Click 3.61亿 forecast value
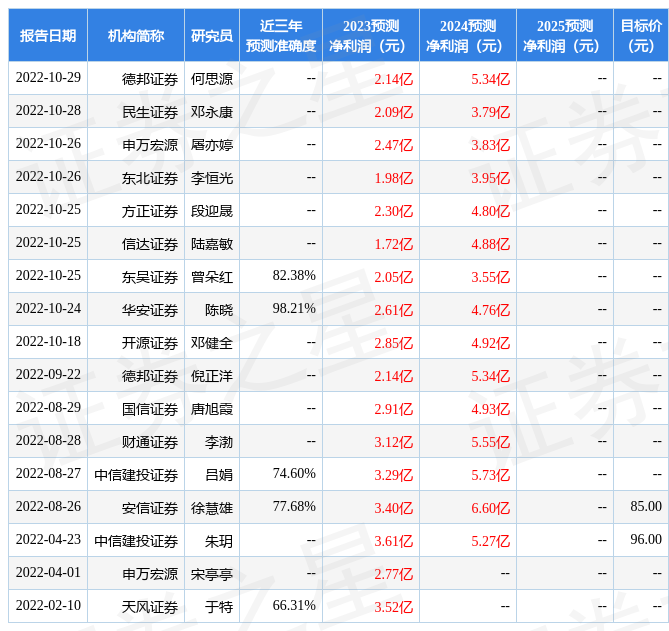 393,541
